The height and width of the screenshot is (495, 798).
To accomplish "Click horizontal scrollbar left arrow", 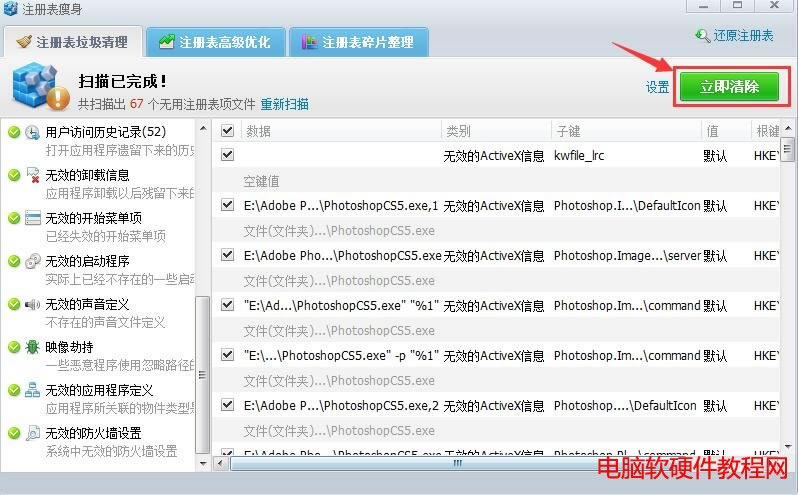I will [x=220, y=463].
